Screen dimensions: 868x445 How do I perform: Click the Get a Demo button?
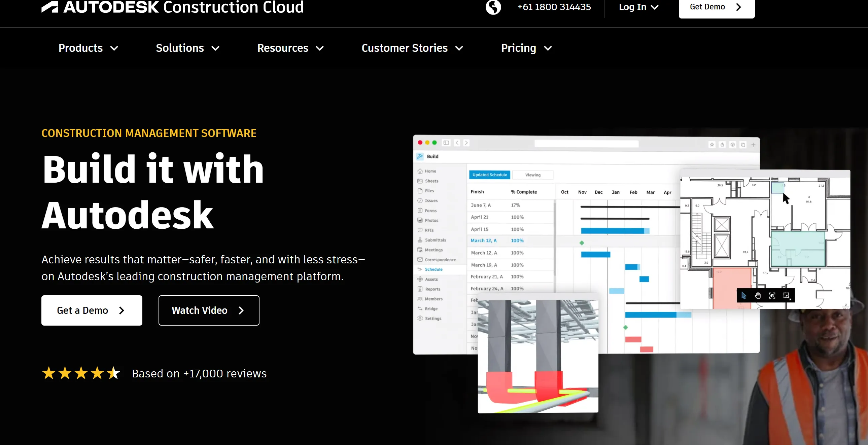[x=92, y=310]
